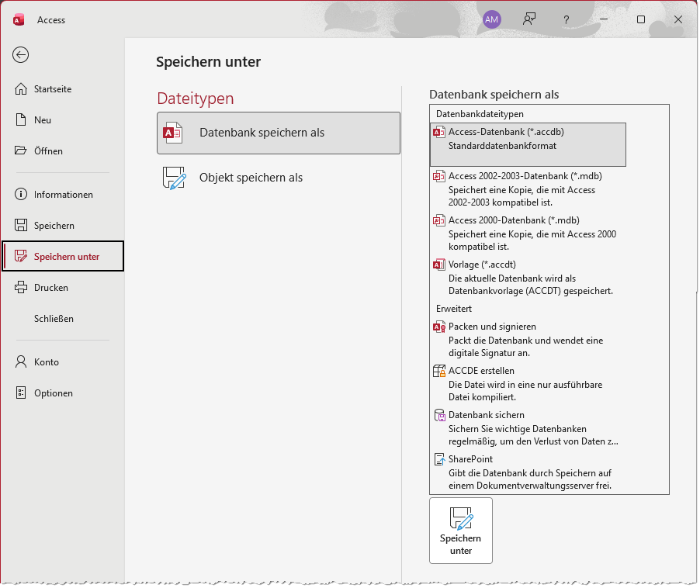Open the Drucken menu entry
This screenshot has width=700, height=588.
(x=63, y=287)
